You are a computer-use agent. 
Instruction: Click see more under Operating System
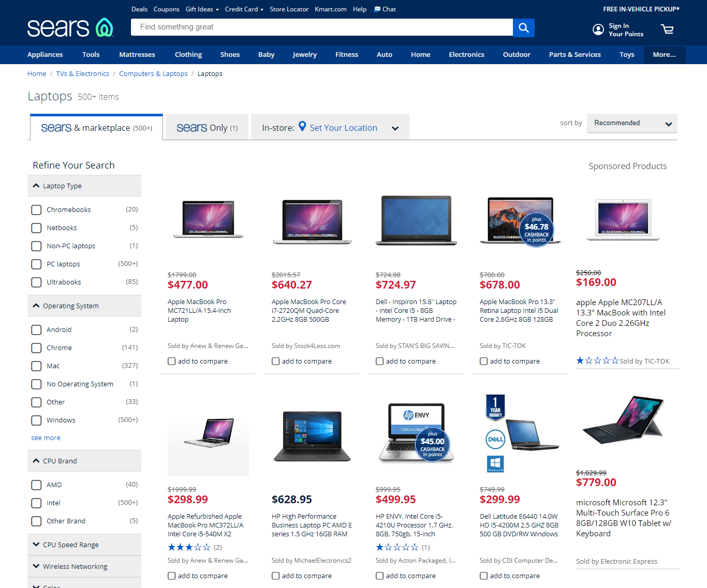[46, 438]
